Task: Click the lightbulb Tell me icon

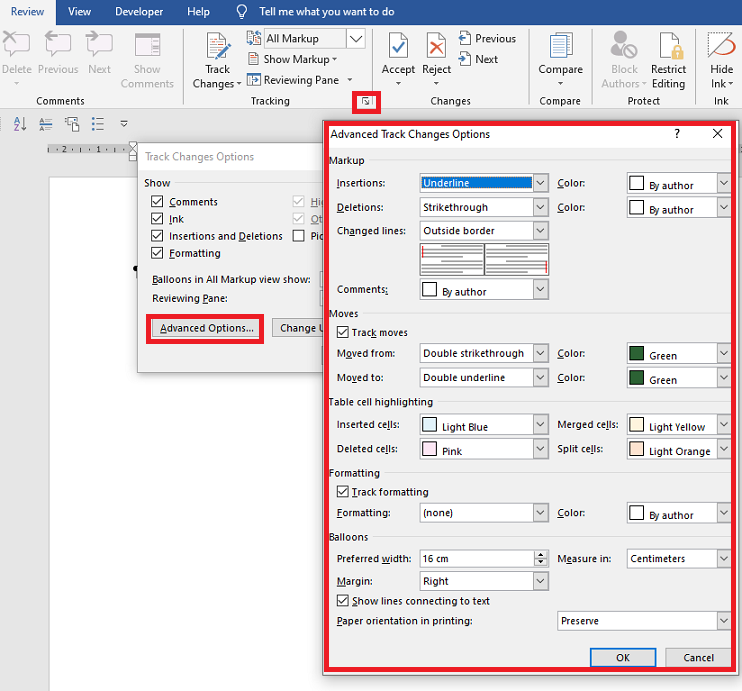Action: (241, 11)
